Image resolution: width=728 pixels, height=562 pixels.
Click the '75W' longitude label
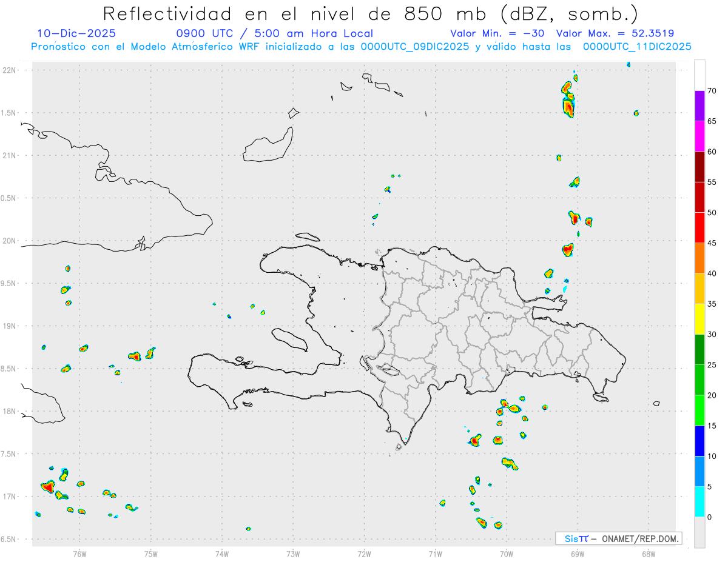[151, 554]
